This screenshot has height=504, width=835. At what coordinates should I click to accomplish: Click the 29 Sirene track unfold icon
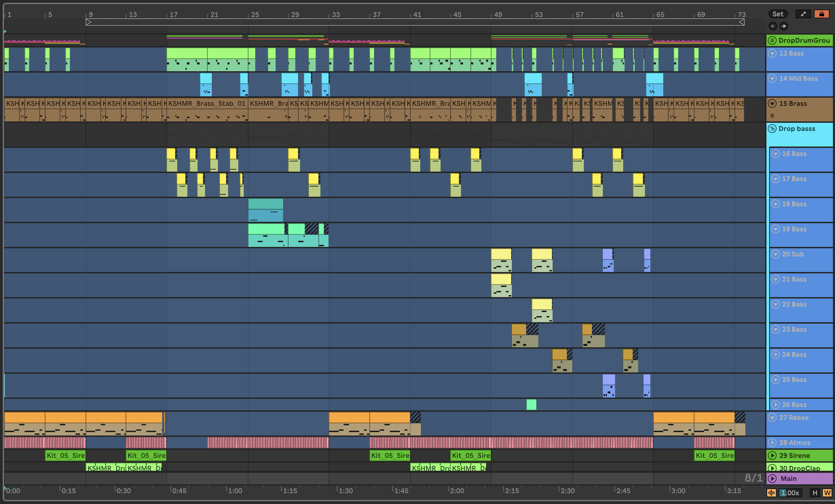(x=772, y=455)
